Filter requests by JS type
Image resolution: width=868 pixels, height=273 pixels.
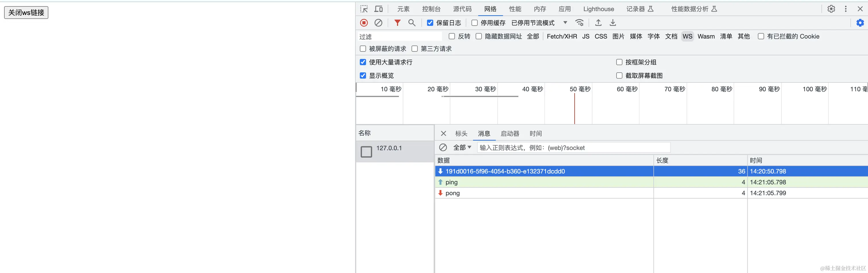tap(586, 36)
